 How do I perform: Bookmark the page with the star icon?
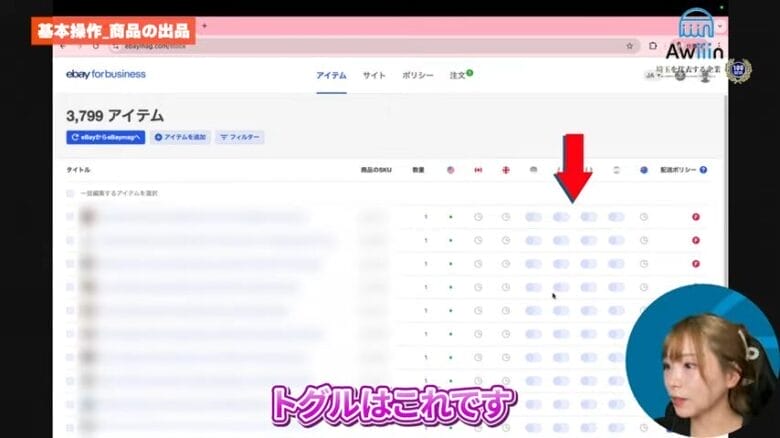click(x=629, y=46)
